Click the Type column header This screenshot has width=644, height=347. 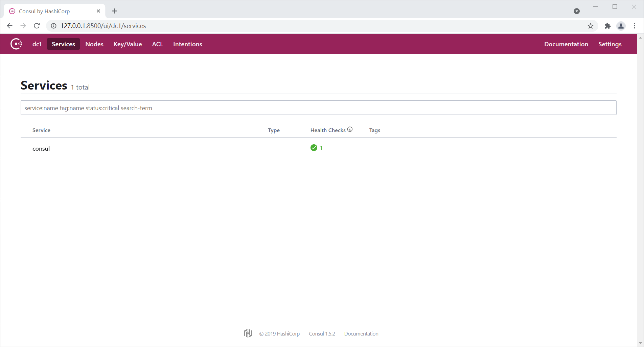pyautogui.click(x=274, y=130)
